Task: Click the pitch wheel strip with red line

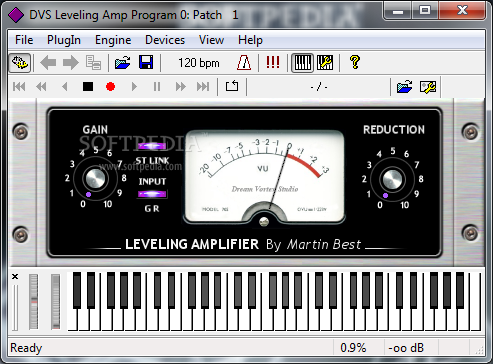Action: (34, 302)
